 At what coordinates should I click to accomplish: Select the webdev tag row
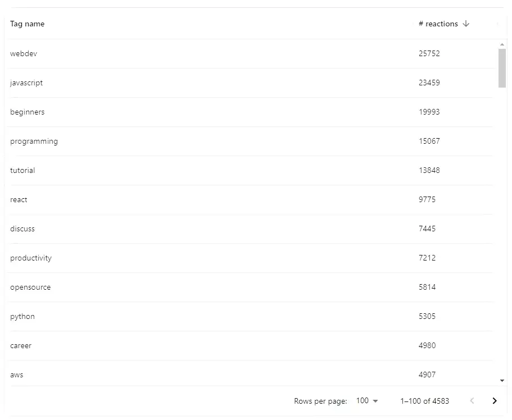24,53
